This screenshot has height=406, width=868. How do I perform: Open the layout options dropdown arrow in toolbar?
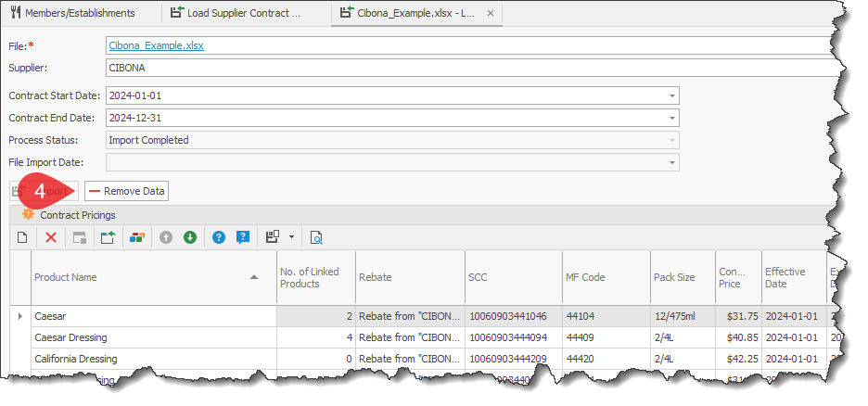point(291,237)
